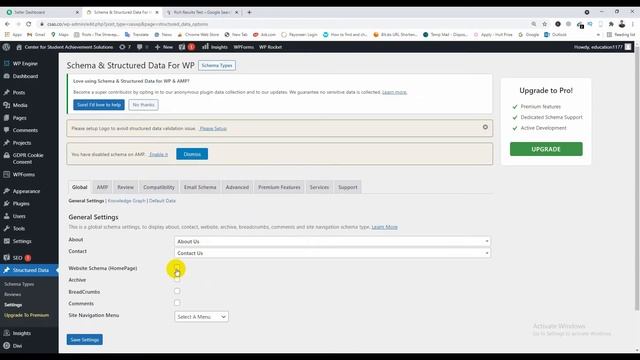Click the page vertical scrollbar

click(x=637, y=180)
